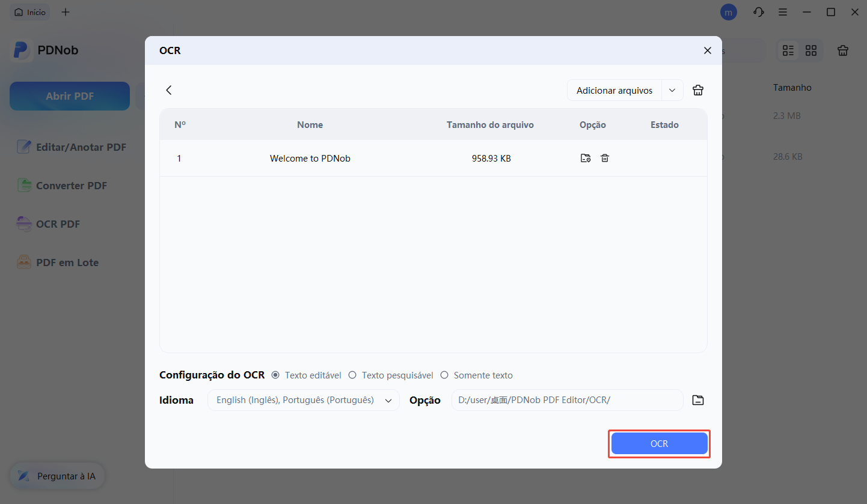Delete the Welcome to PDNob row
Image resolution: width=867 pixels, height=504 pixels.
(x=605, y=159)
